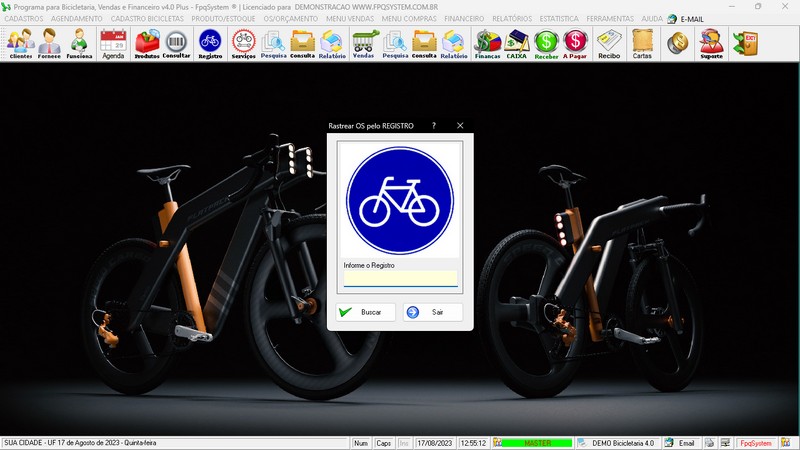Click the Informe o Registro input field
800x450 pixels.
coord(401,279)
